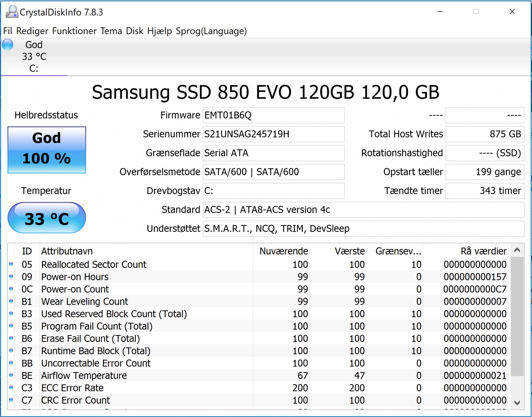The width and height of the screenshot is (532, 417).
Task: Select the Erase Fail Count (Total) name
Action: point(90,339)
